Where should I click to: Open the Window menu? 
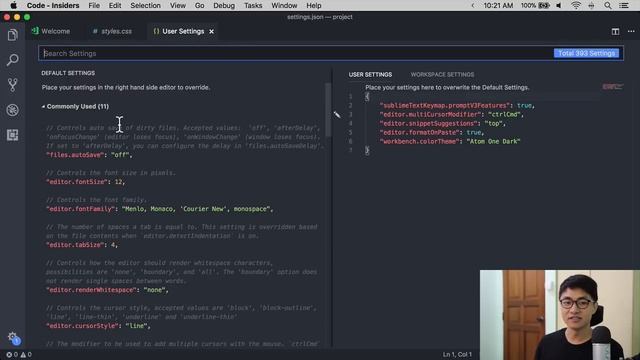284,5
